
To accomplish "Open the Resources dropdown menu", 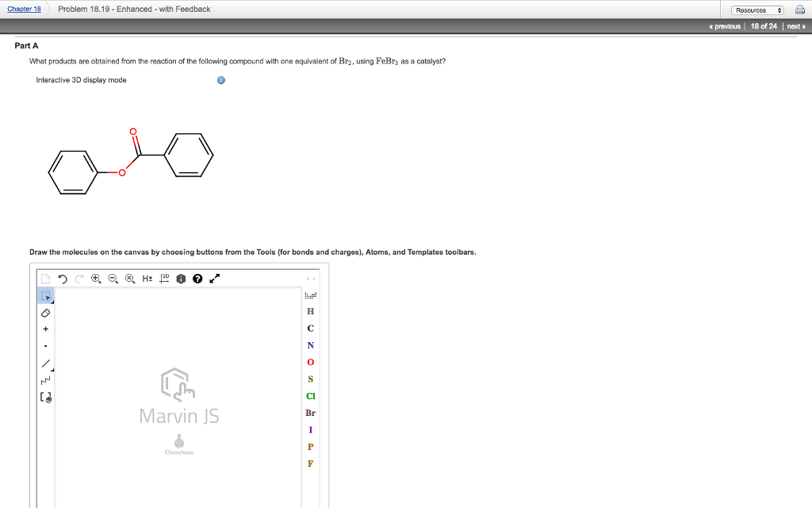I will tap(756, 9).
